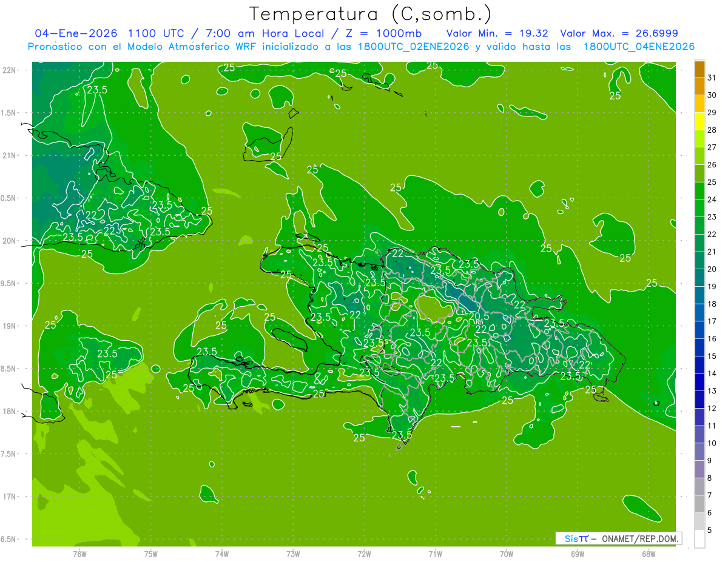Screen dimensions: 728x562
Task: Pick the teal swatch between legend values 19 and 20
Action: coord(699,278)
